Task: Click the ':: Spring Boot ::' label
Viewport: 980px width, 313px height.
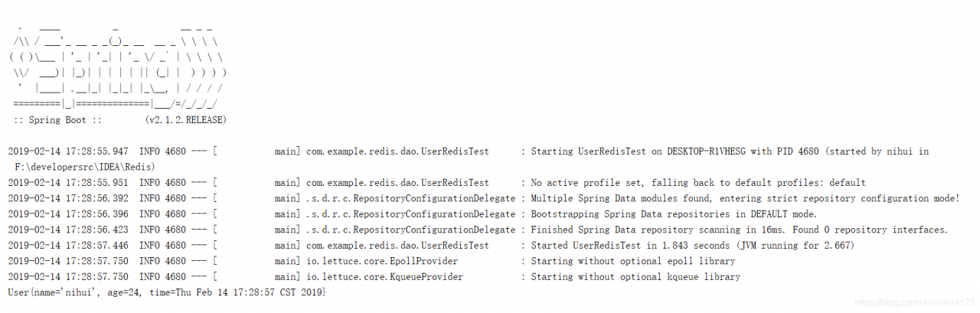Action: tap(57, 121)
